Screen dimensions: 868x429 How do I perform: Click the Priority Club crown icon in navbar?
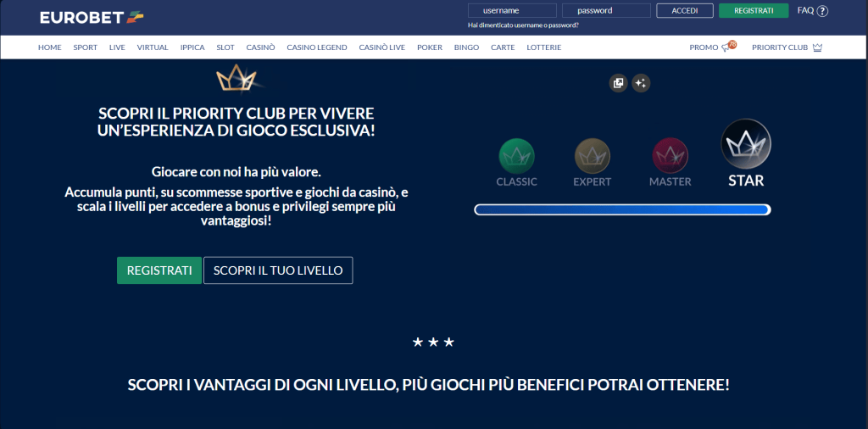coord(818,47)
